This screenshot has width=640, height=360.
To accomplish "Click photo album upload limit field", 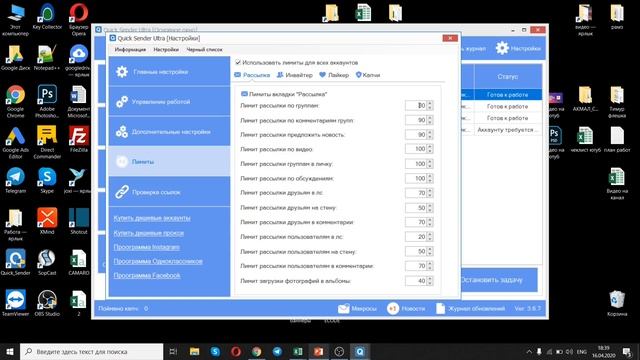I will click(416, 281).
